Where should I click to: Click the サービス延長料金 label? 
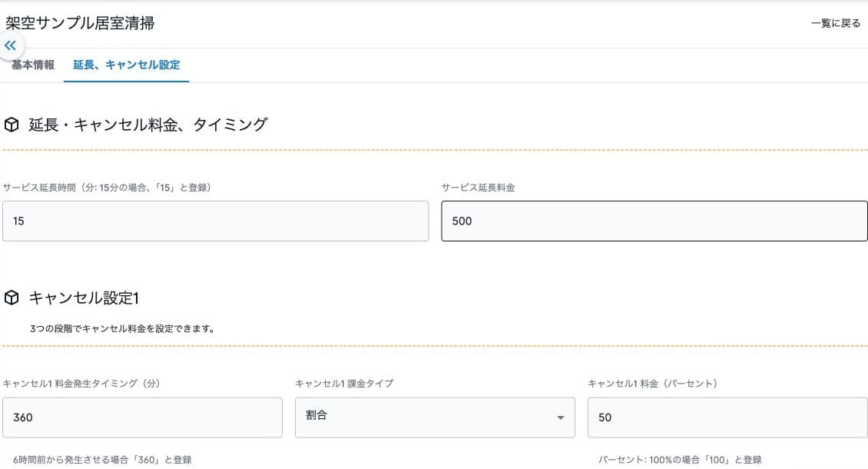(478, 188)
